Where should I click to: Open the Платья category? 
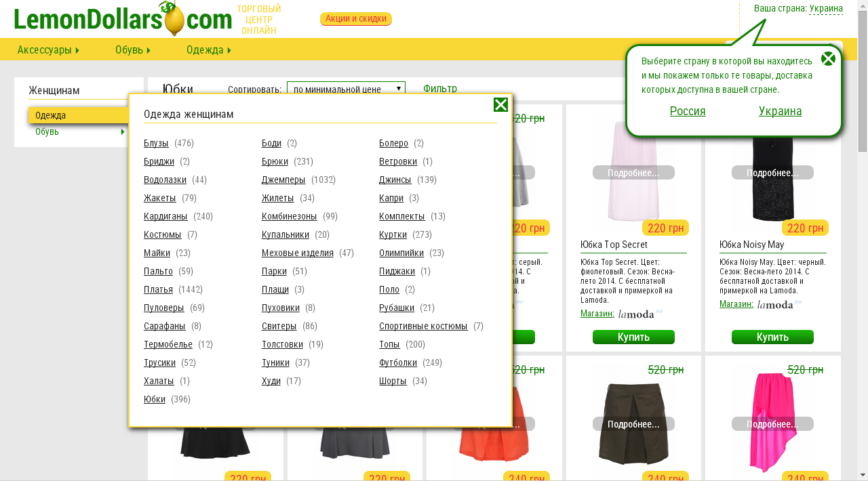(158, 289)
